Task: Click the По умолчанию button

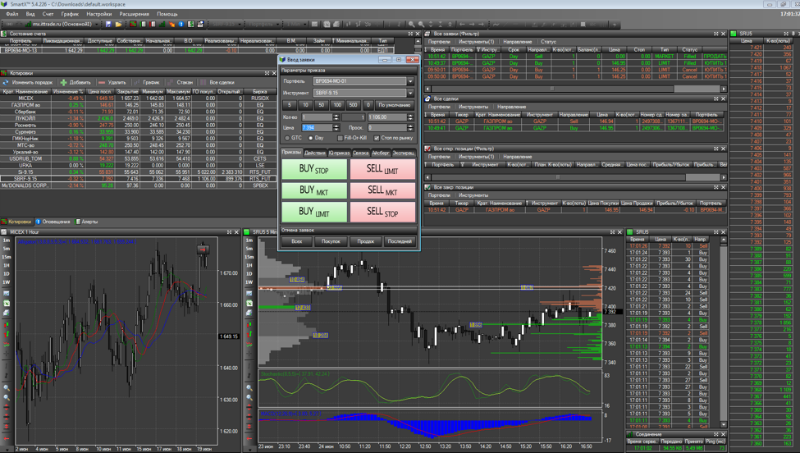Action: pyautogui.click(x=394, y=105)
